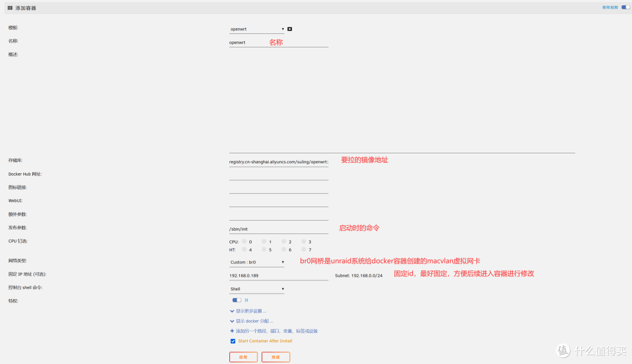This screenshot has height=364, width=632.
Task: Select HT core 5 checkbox
Action: (264, 249)
